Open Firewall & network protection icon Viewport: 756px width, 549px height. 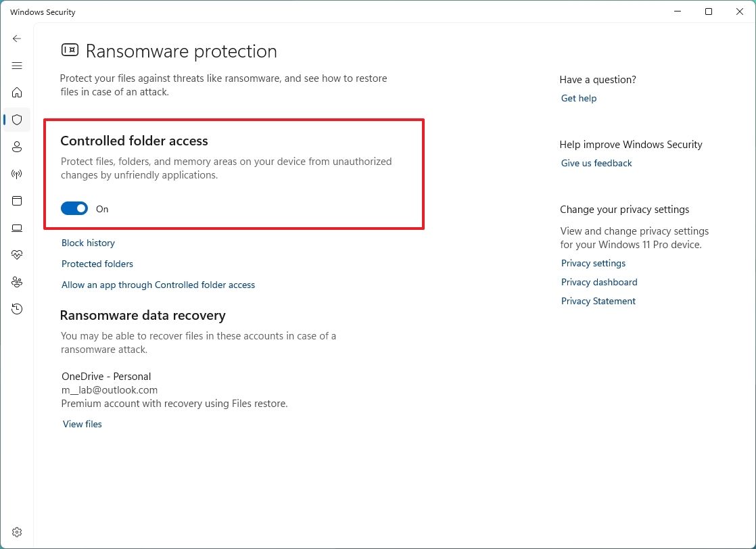[x=17, y=174]
